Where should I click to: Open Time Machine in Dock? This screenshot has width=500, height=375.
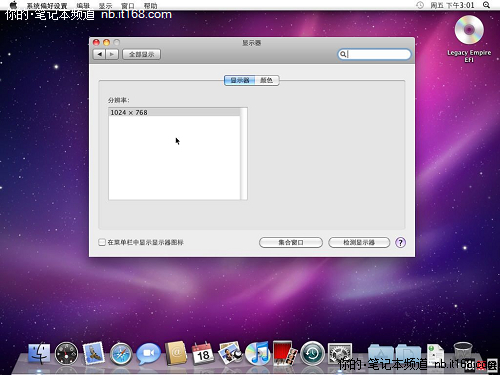point(312,353)
